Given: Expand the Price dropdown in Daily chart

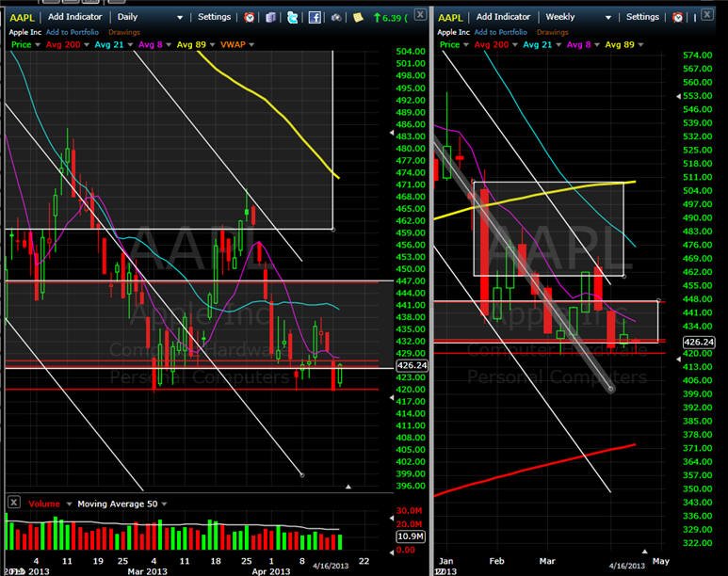Looking at the screenshot, I should click(x=38, y=45).
